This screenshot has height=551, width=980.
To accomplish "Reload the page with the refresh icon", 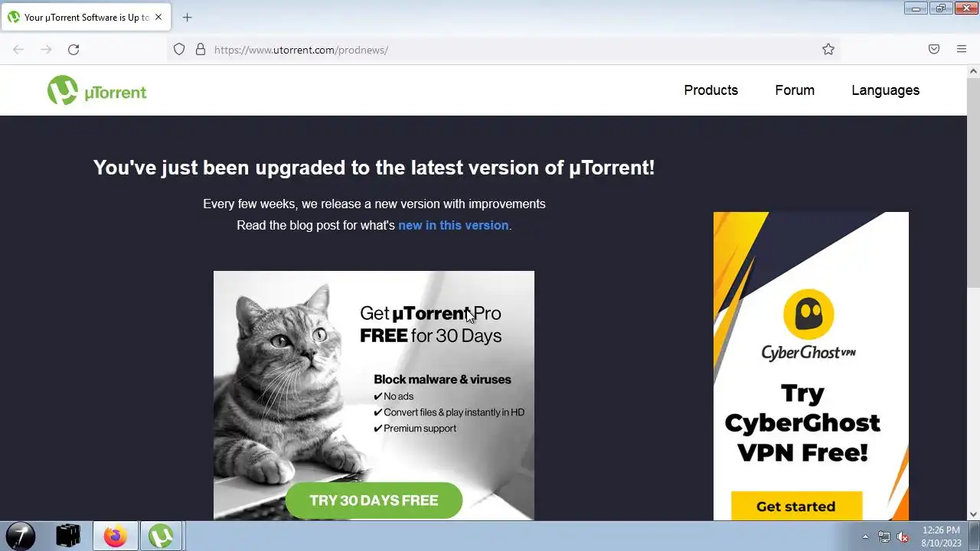I will [73, 50].
